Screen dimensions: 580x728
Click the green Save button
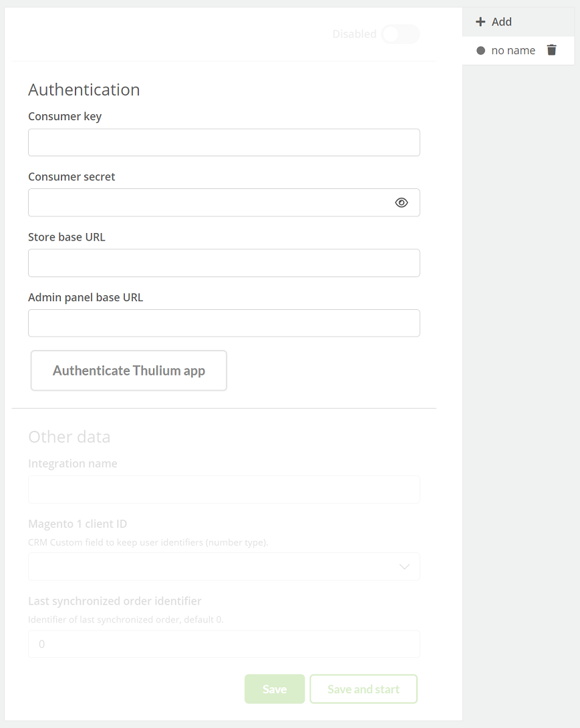(x=275, y=689)
